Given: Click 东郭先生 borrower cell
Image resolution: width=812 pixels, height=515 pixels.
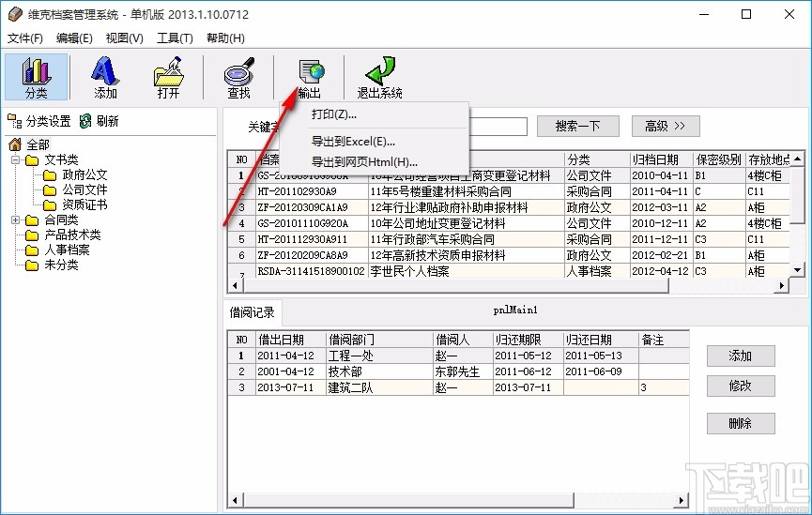Looking at the screenshot, I should [463, 371].
